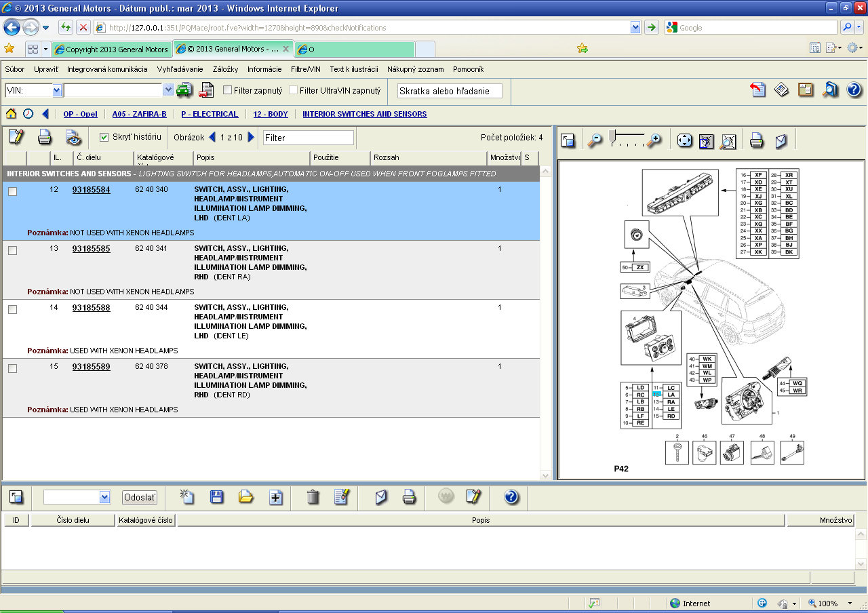Open the Záložky menu
The width and height of the screenshot is (868, 613).
pyautogui.click(x=225, y=69)
